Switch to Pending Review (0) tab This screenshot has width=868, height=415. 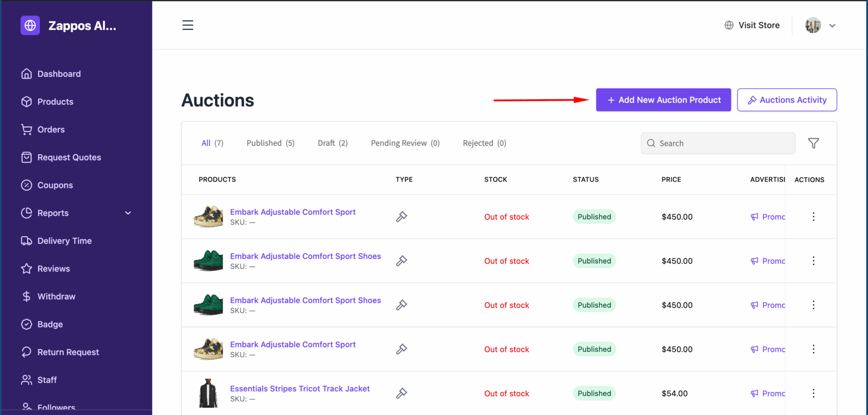click(x=405, y=143)
